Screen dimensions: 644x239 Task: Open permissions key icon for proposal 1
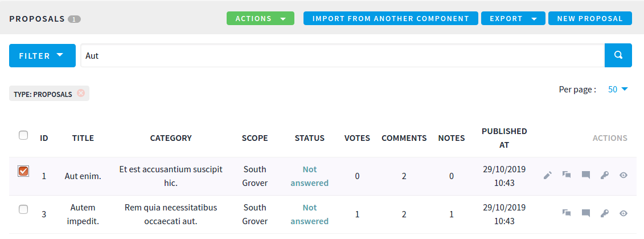pos(604,176)
